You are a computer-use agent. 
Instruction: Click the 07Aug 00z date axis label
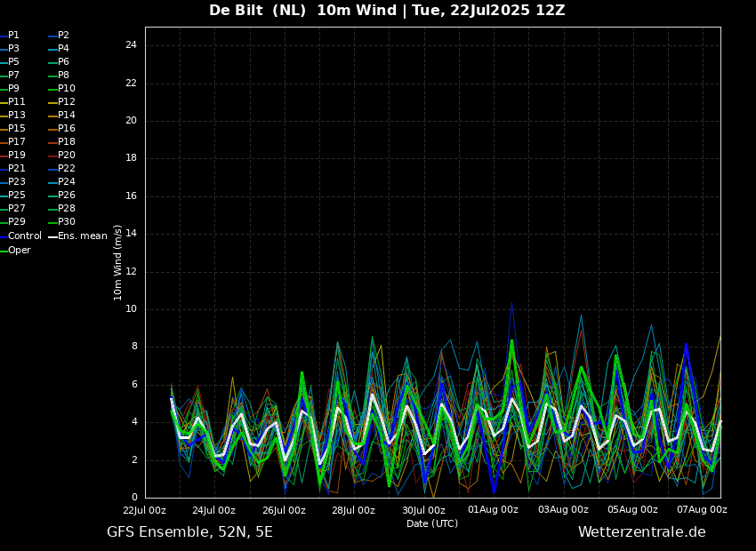click(x=702, y=509)
